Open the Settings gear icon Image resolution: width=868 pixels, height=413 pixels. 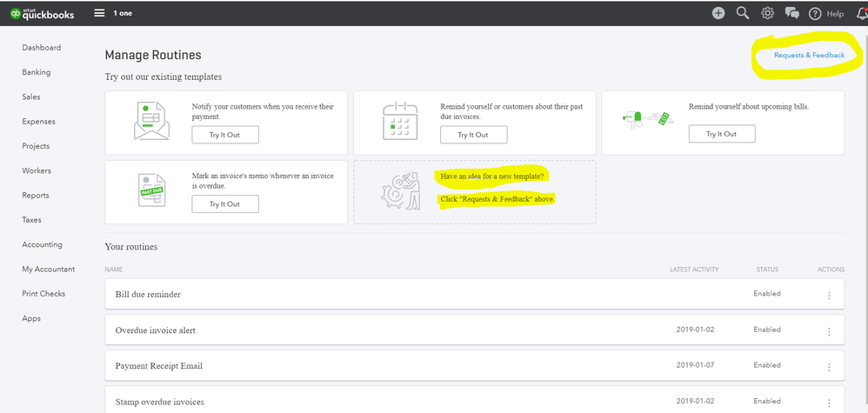point(767,13)
